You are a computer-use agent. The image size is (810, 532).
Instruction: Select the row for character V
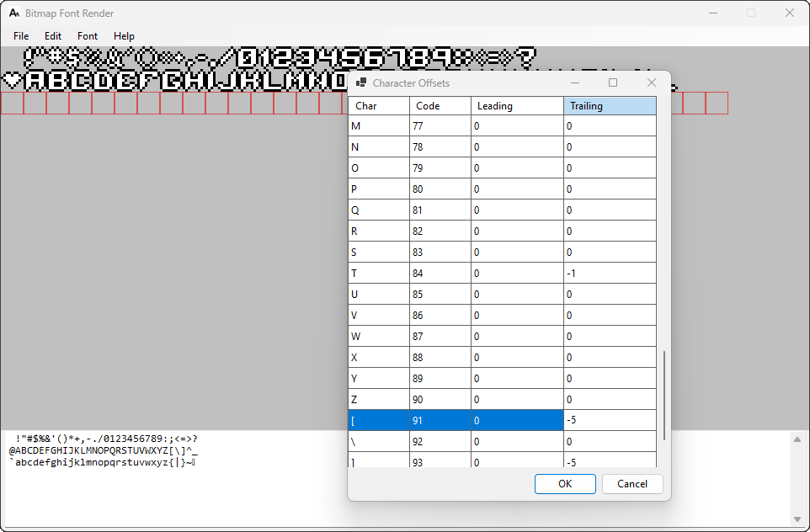click(x=503, y=316)
